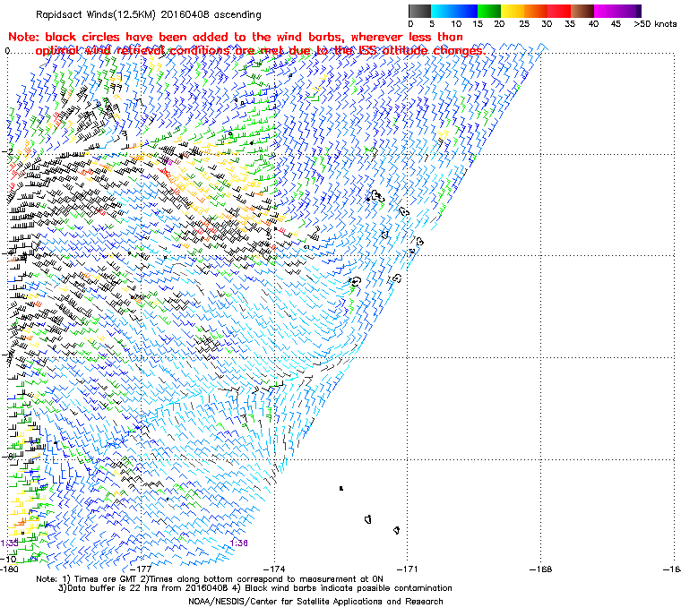Click the legend label '35'
Viewport: 681px width, 616px height.
[570, 24]
